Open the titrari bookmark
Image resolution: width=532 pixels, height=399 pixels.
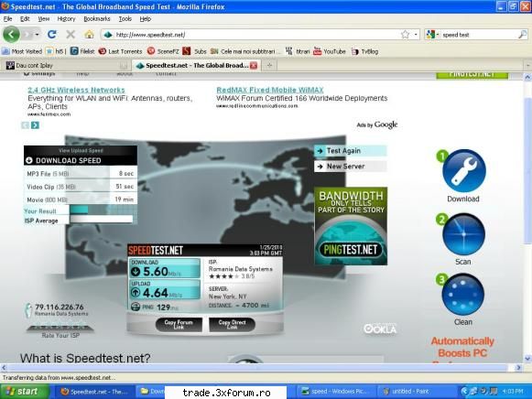point(298,51)
